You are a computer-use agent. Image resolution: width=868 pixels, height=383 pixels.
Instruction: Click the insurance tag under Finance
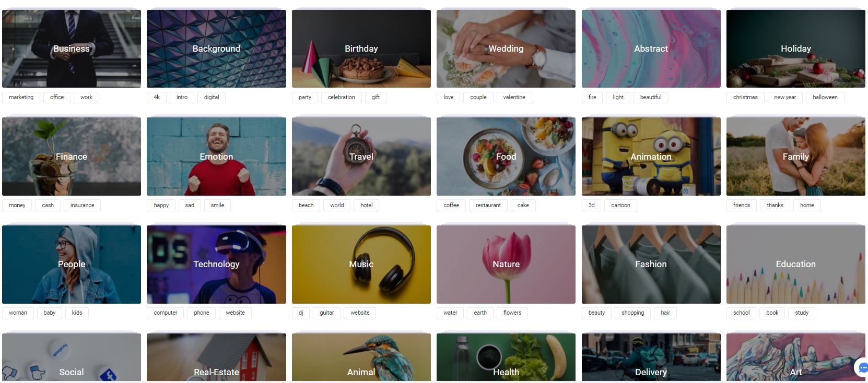[x=83, y=205]
